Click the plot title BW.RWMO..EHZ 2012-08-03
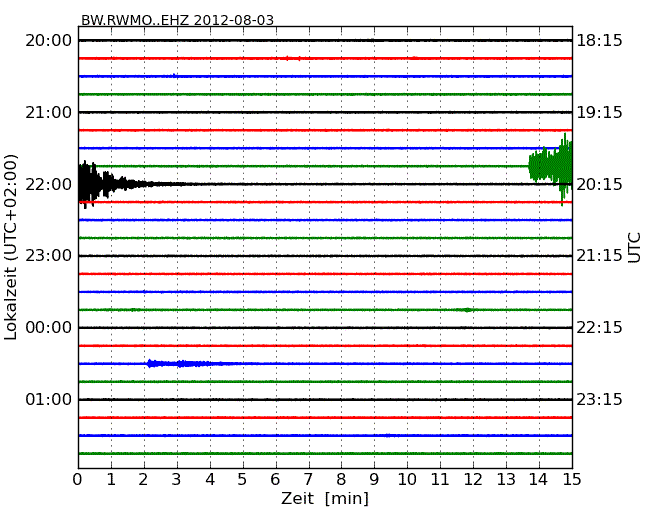The height and width of the screenshot is (520, 650). point(177,20)
